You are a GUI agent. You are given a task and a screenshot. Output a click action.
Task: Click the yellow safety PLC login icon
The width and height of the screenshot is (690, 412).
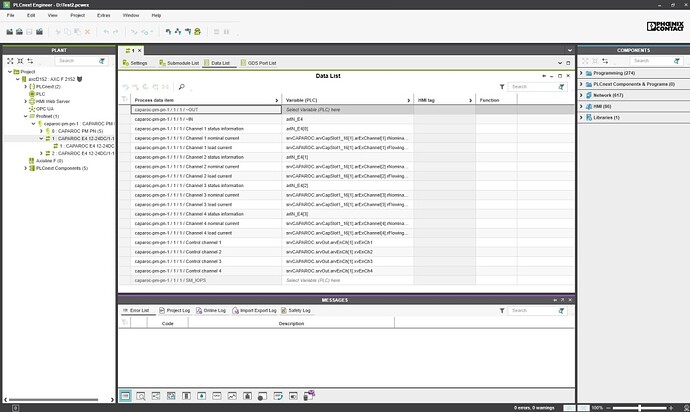coord(198,32)
